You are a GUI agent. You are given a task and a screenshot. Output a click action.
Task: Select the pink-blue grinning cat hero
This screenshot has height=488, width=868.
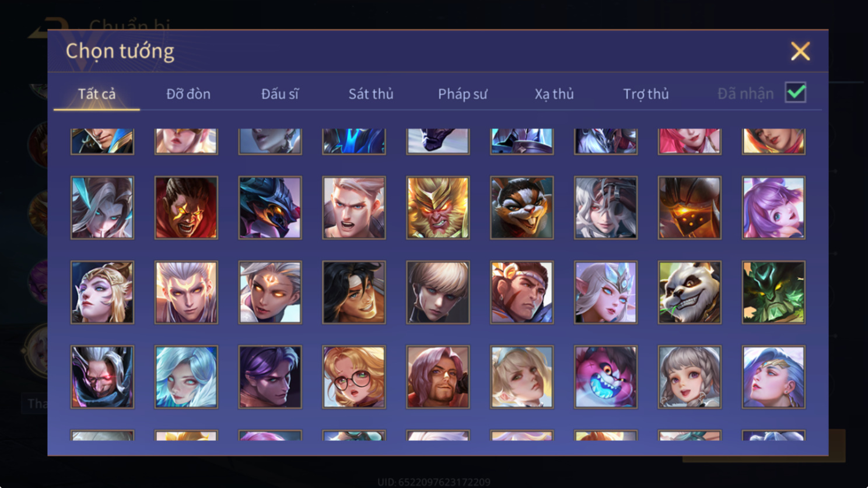(x=605, y=377)
